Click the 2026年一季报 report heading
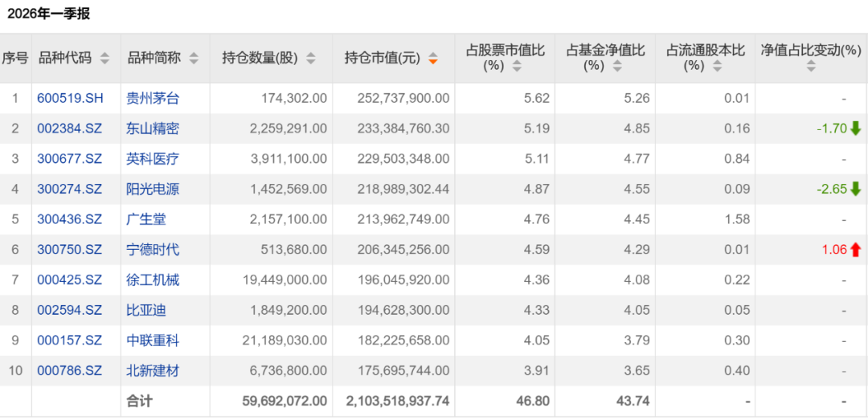This screenshot has height=420, width=868. 49,14
